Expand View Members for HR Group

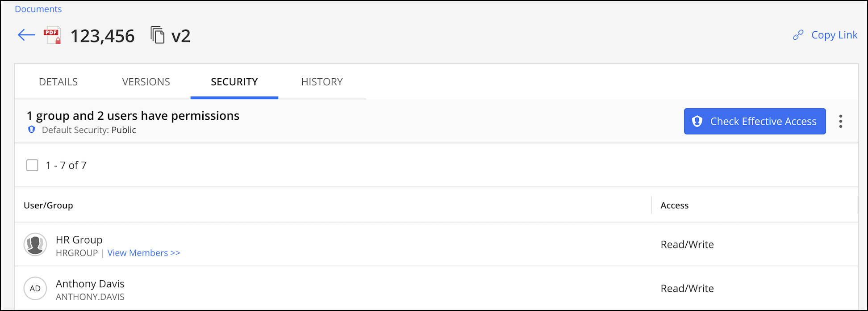(x=143, y=253)
